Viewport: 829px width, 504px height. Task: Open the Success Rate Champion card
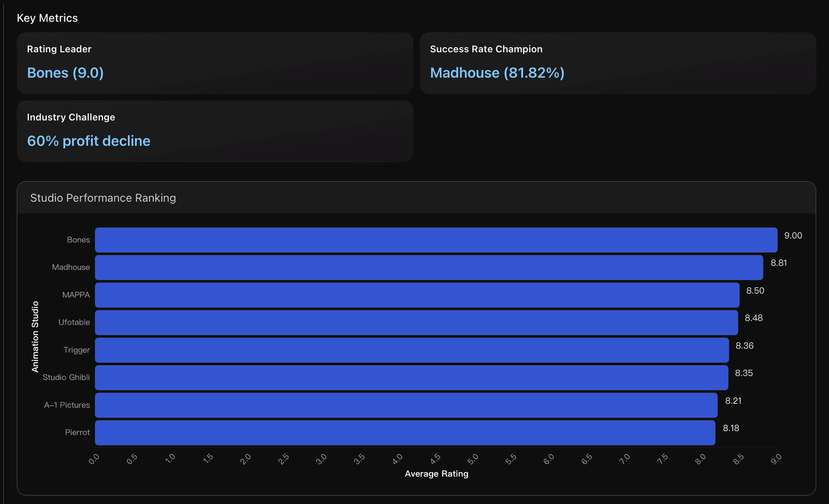click(617, 63)
